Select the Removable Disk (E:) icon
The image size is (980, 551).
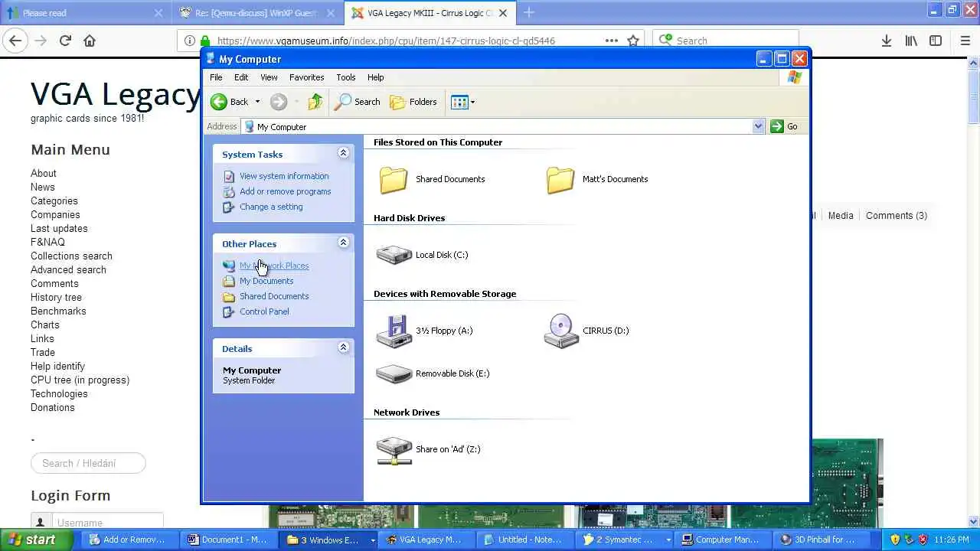pyautogui.click(x=394, y=373)
